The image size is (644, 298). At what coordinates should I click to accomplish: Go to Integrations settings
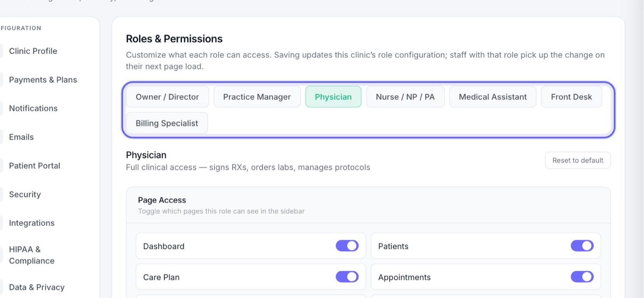(32, 223)
